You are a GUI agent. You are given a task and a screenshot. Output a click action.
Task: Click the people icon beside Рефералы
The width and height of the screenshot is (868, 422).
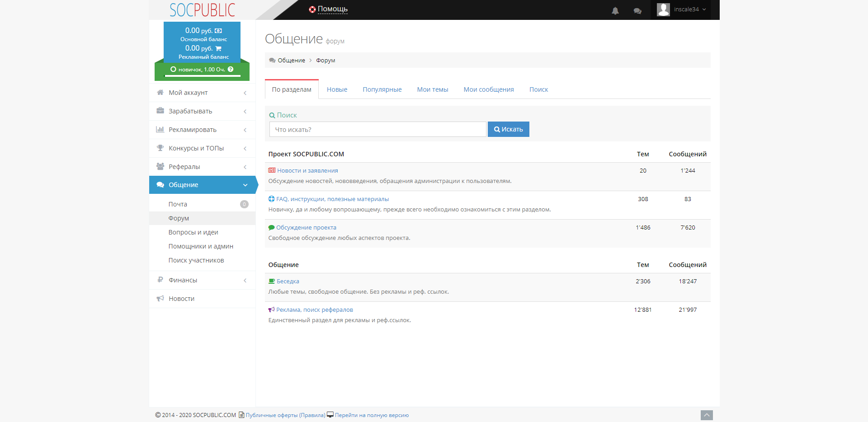point(160,166)
